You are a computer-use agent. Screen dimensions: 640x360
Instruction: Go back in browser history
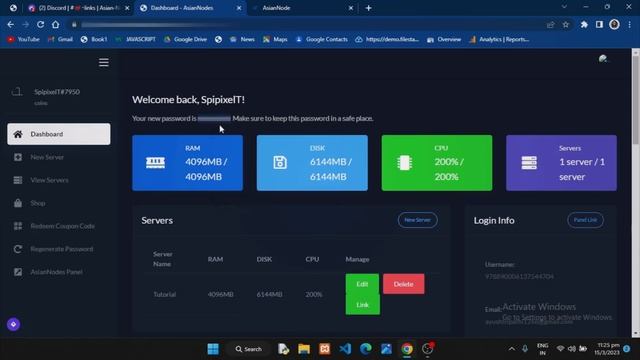pos(11,24)
